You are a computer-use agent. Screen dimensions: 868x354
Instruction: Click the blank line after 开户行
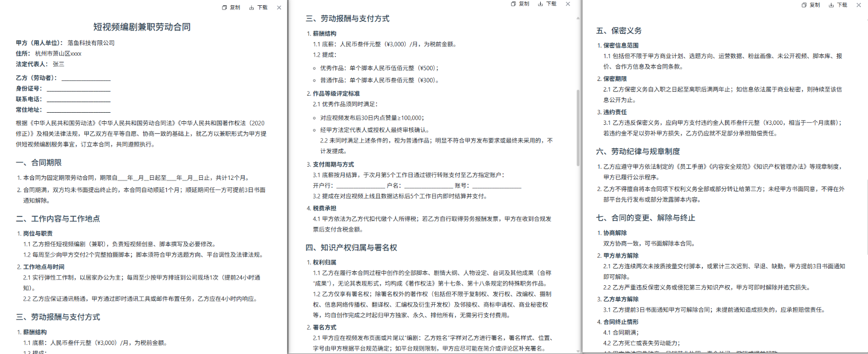(x=360, y=186)
